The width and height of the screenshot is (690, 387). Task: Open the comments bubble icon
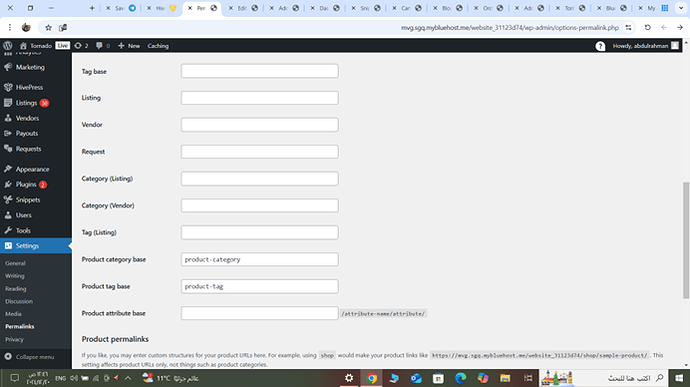[x=103, y=46]
